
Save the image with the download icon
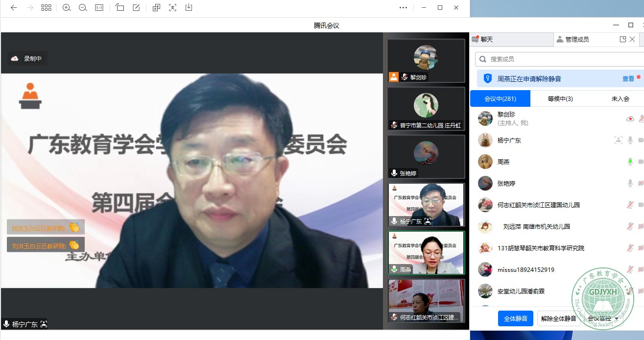pyautogui.click(x=189, y=8)
